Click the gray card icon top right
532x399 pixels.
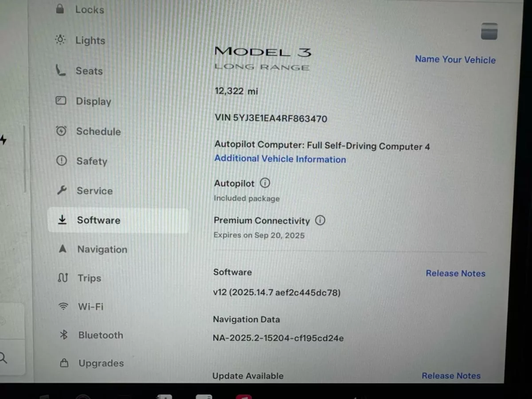489,31
